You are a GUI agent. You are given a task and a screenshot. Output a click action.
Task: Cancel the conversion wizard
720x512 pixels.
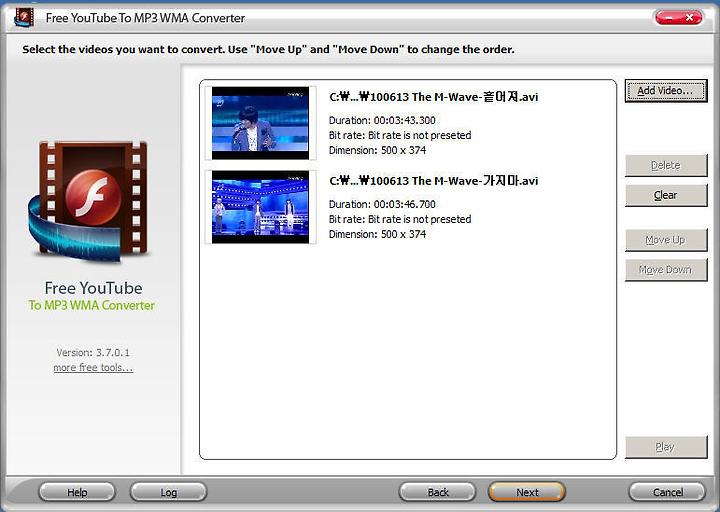[x=667, y=492]
